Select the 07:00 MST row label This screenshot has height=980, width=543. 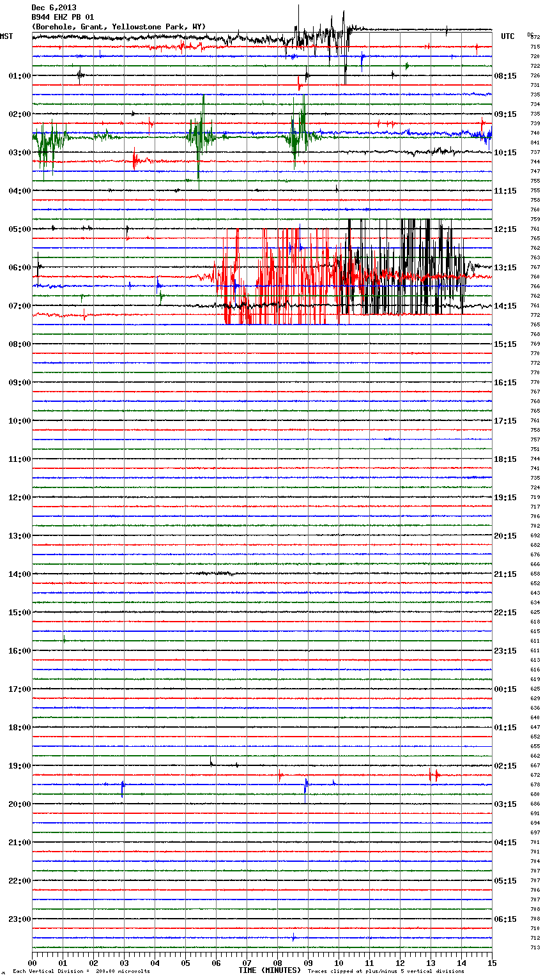coord(19,306)
